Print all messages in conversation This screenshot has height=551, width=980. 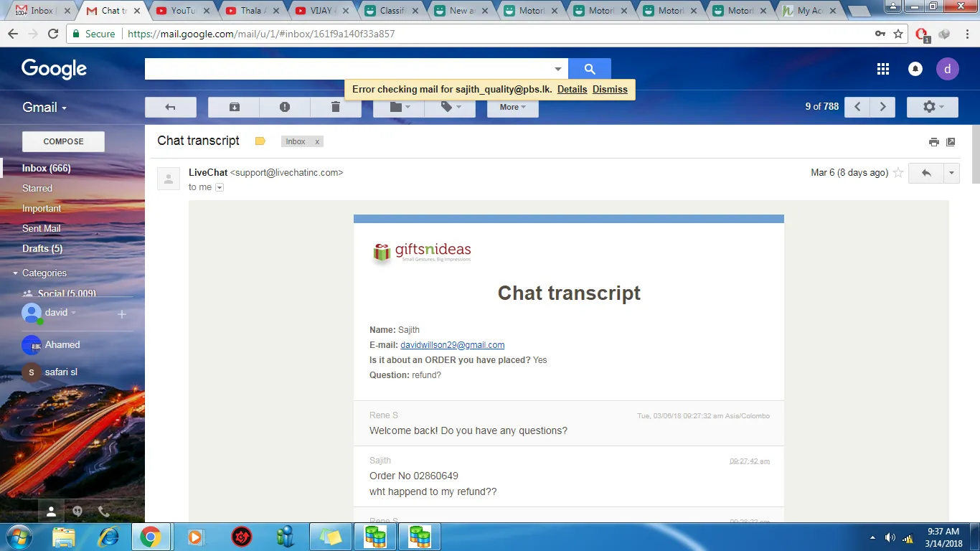(x=933, y=142)
